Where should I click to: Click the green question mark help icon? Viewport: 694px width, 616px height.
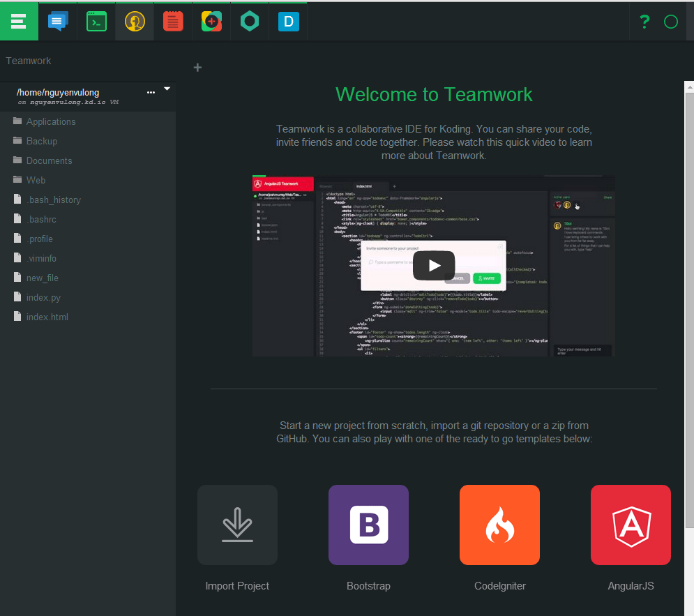644,22
